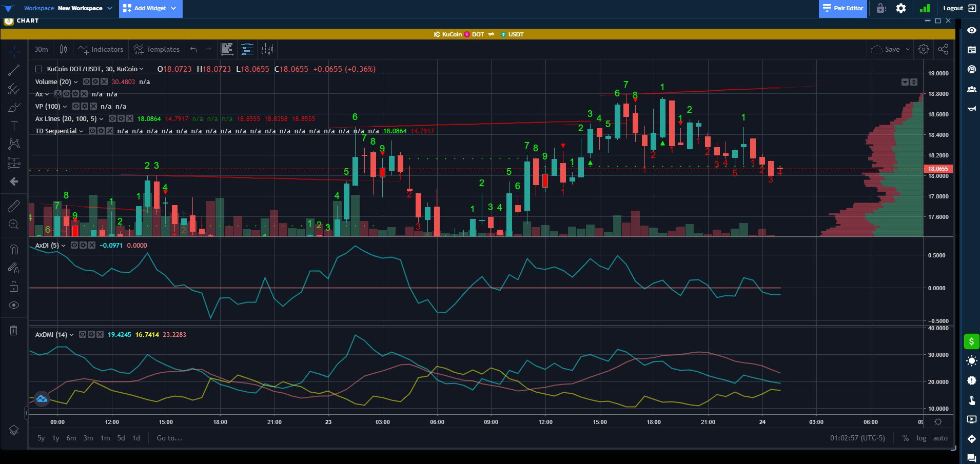The image size is (980, 464).
Task: Click the undo arrow in toolbar
Action: click(x=193, y=49)
